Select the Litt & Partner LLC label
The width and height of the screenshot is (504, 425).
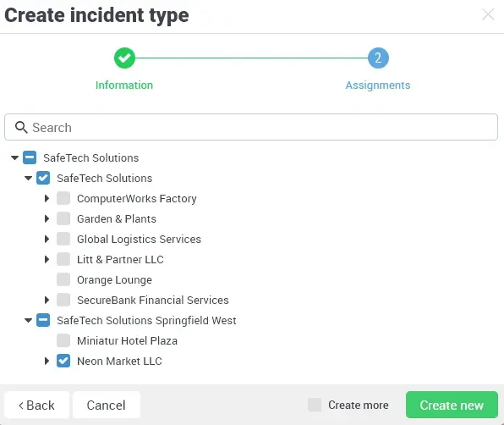pos(120,259)
